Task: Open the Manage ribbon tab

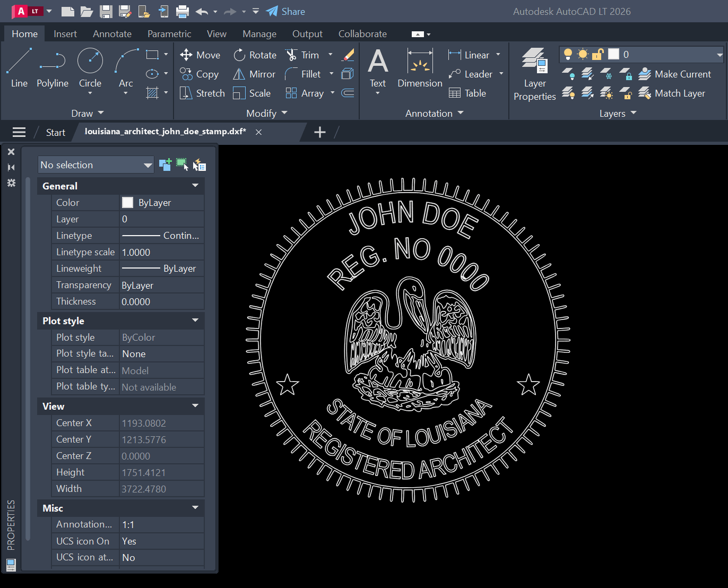Action: (x=259, y=33)
